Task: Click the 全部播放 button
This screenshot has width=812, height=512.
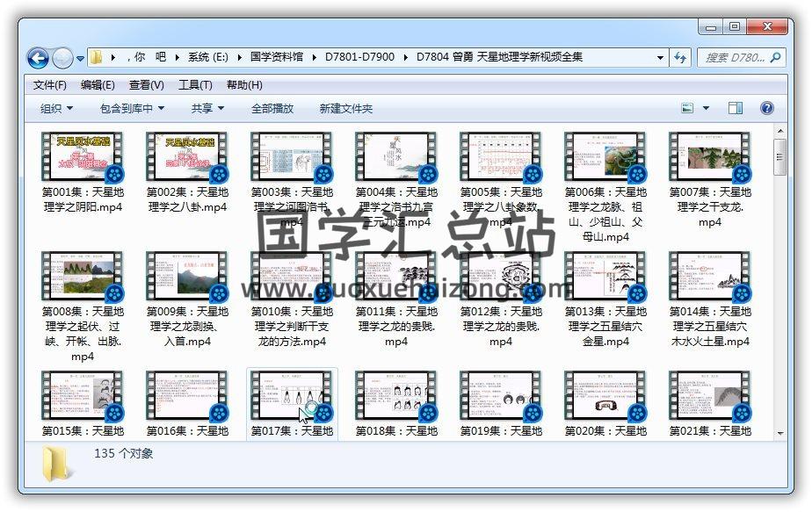Action: tap(272, 108)
